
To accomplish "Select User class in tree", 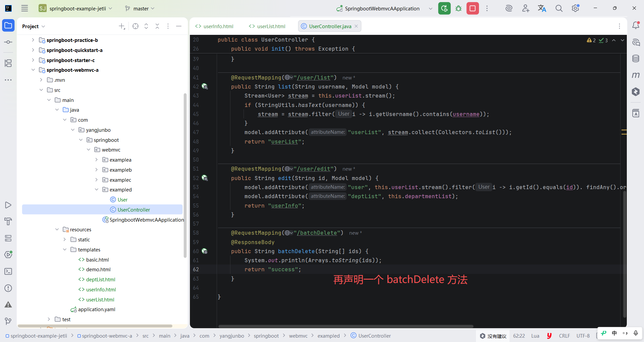I will 119,199.
